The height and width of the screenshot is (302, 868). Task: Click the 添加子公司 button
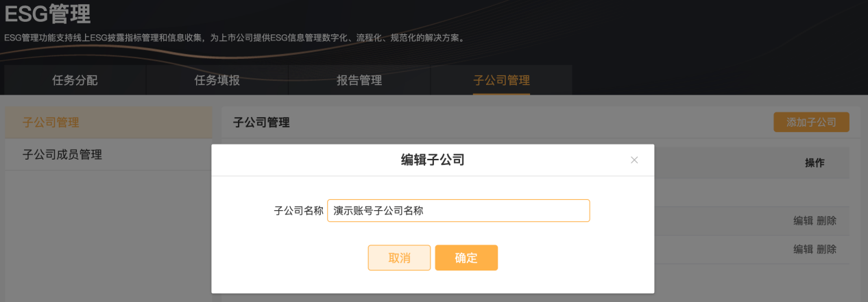coord(811,123)
